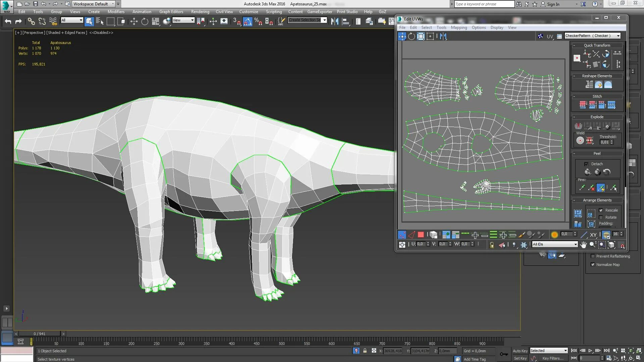The height and width of the screenshot is (362, 644).
Task: Disable the Rescale checkbox
Action: [601, 210]
